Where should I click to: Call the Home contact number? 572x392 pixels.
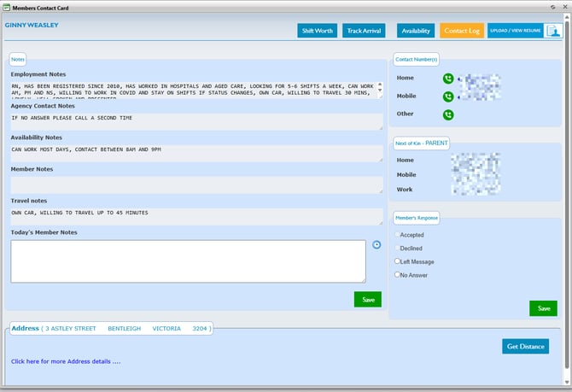(448, 79)
